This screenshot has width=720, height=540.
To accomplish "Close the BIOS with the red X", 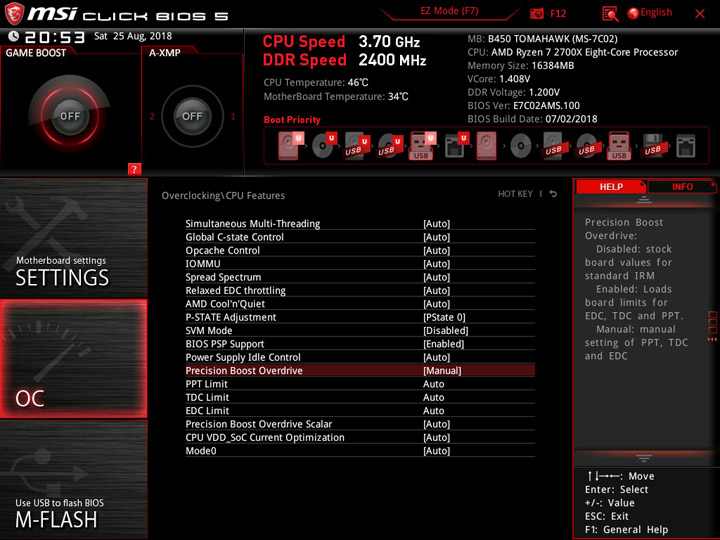I will tap(700, 14).
